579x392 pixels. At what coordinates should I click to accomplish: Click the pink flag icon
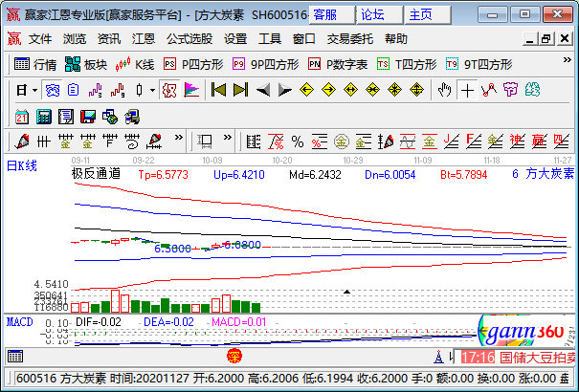[x=191, y=90]
